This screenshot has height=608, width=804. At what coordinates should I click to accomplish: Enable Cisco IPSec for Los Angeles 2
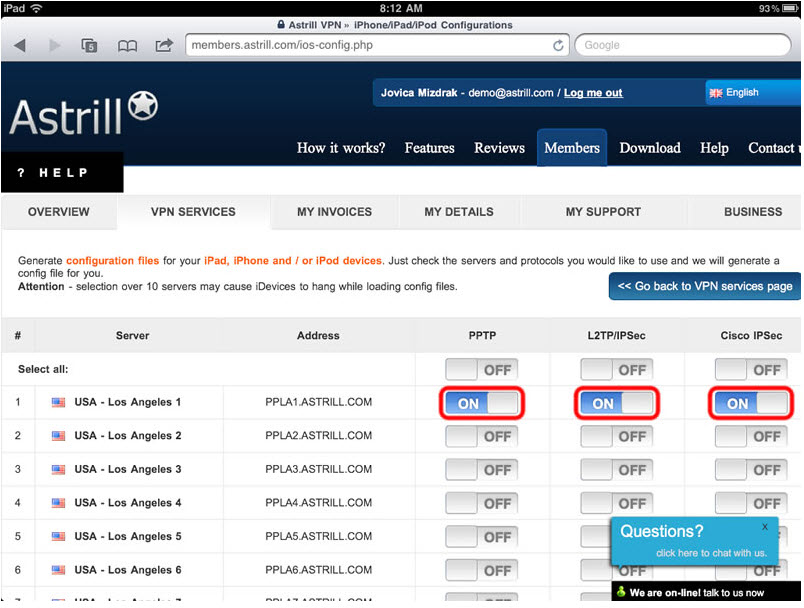751,436
